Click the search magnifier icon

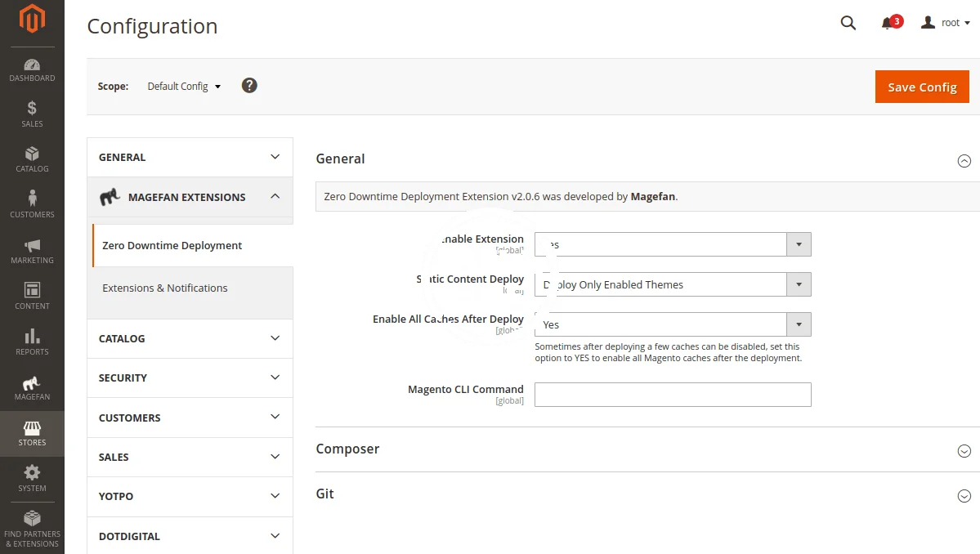[x=848, y=23]
